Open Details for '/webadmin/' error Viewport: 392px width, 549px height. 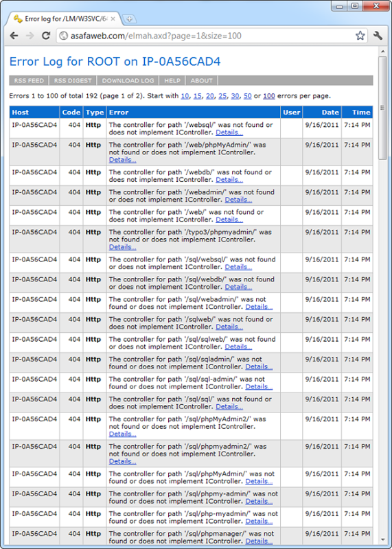tap(238, 200)
